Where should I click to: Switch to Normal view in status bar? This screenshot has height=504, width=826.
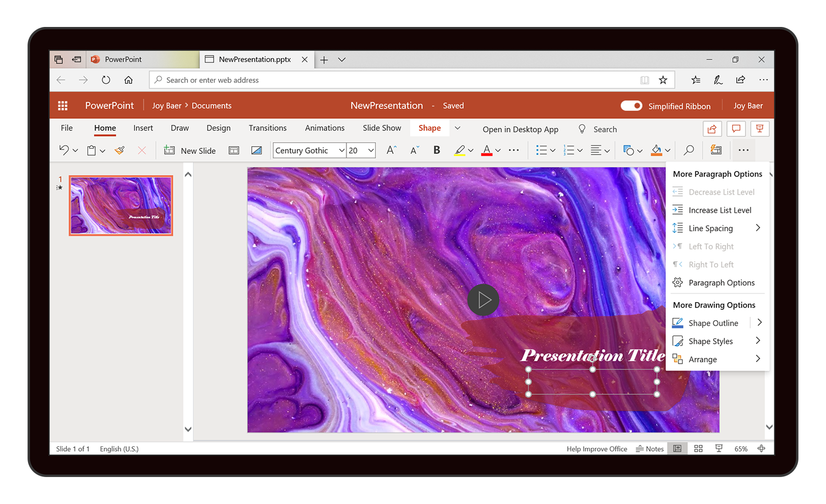tap(677, 448)
